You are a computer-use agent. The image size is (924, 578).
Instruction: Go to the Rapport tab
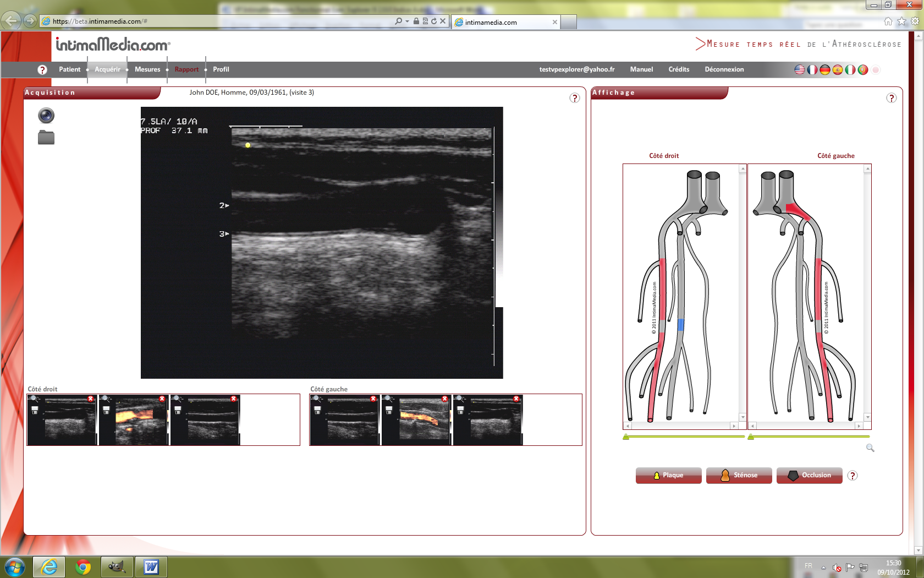point(186,69)
